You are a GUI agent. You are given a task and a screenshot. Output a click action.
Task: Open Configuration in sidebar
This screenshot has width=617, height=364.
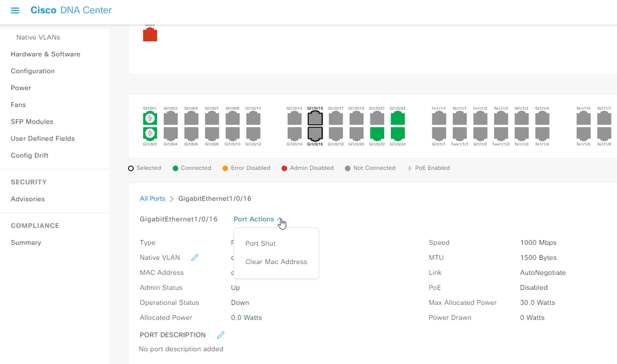33,71
